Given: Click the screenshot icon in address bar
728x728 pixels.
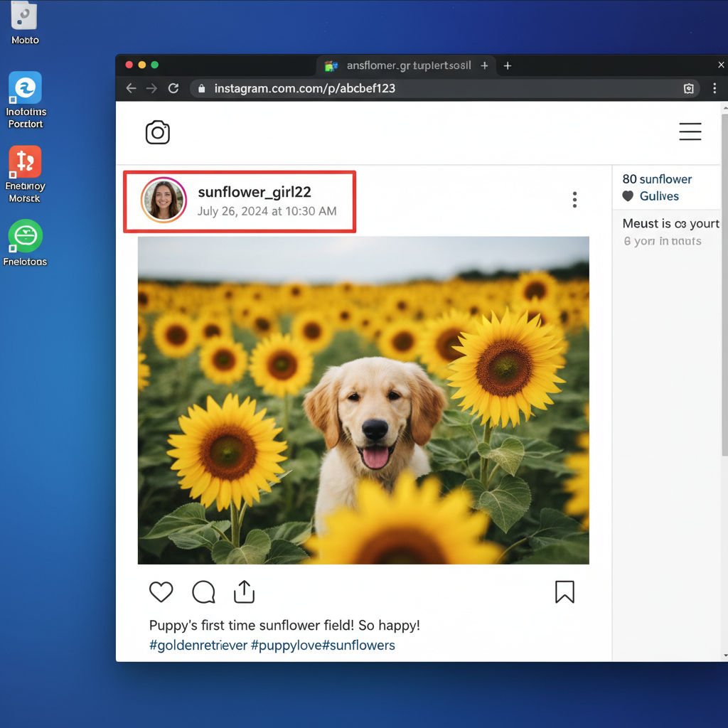Looking at the screenshot, I should coord(688,89).
